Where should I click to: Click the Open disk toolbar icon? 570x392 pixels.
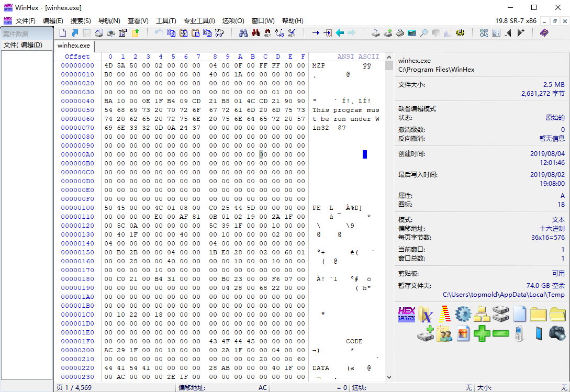click(375, 33)
